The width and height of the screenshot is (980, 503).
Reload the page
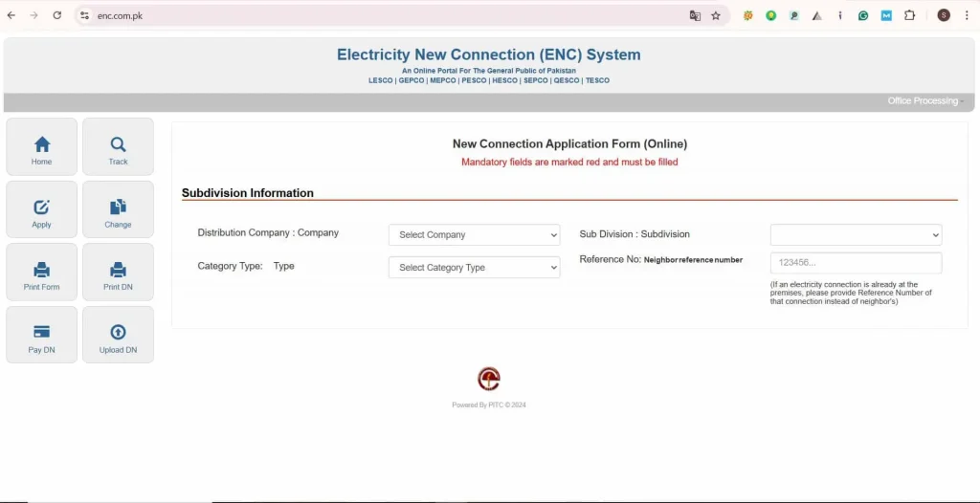click(56, 15)
